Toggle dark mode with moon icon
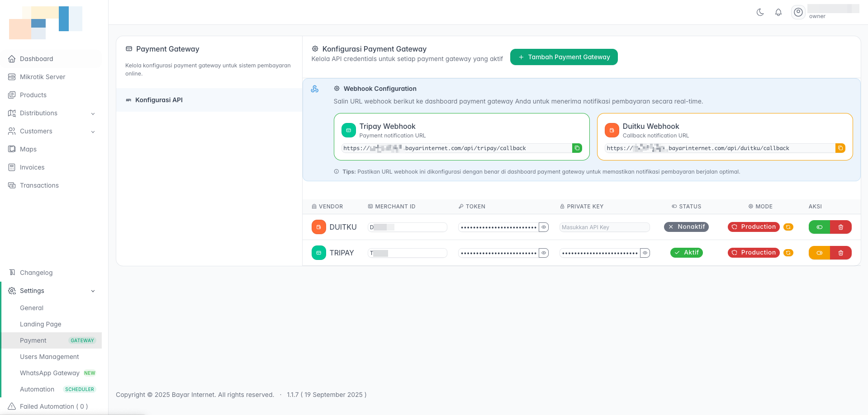Screen dimensions: 868x415 coord(760,13)
